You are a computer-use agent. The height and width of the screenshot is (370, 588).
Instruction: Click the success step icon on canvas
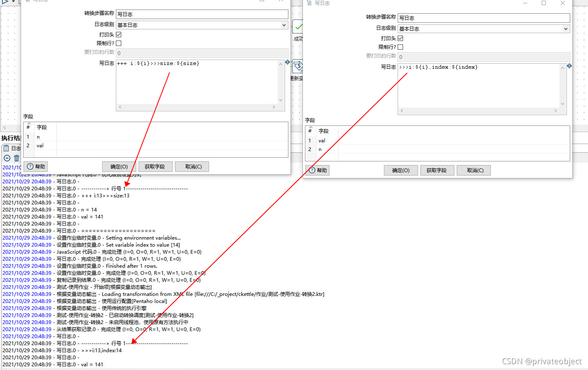pyautogui.click(x=298, y=27)
